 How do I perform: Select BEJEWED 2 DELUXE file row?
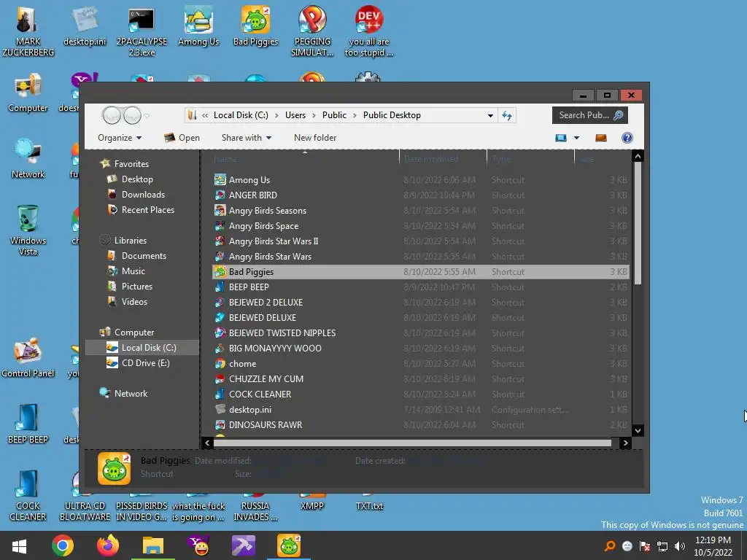pos(421,303)
